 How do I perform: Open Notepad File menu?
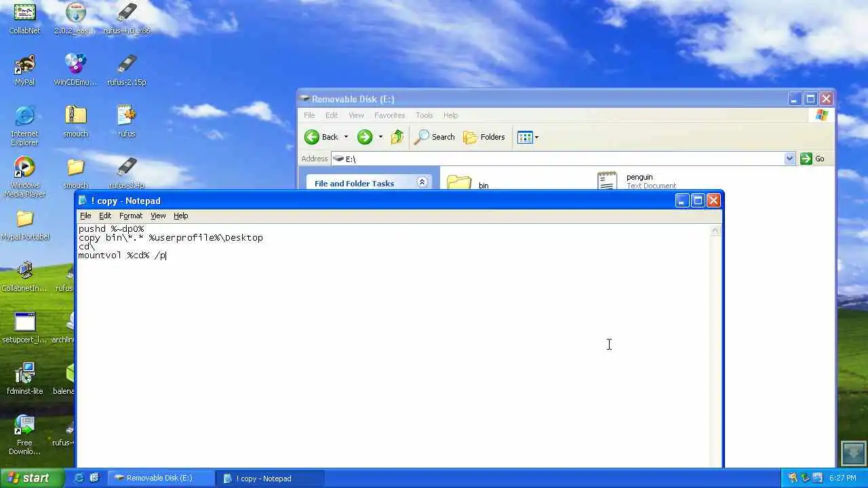[85, 216]
